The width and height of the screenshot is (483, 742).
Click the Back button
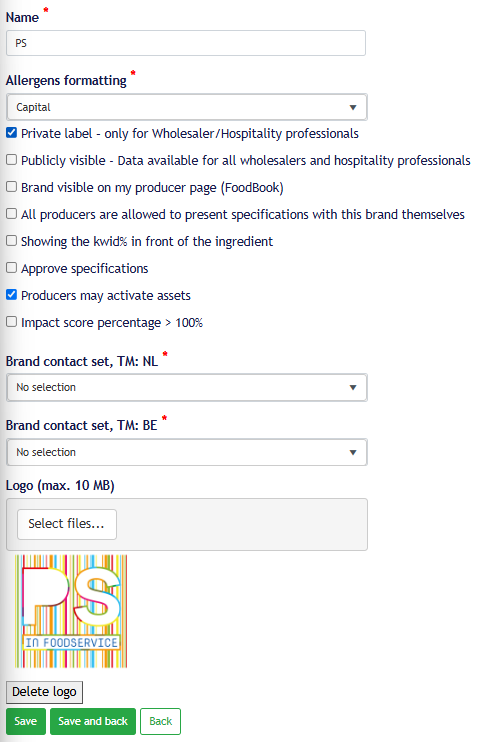(x=160, y=721)
